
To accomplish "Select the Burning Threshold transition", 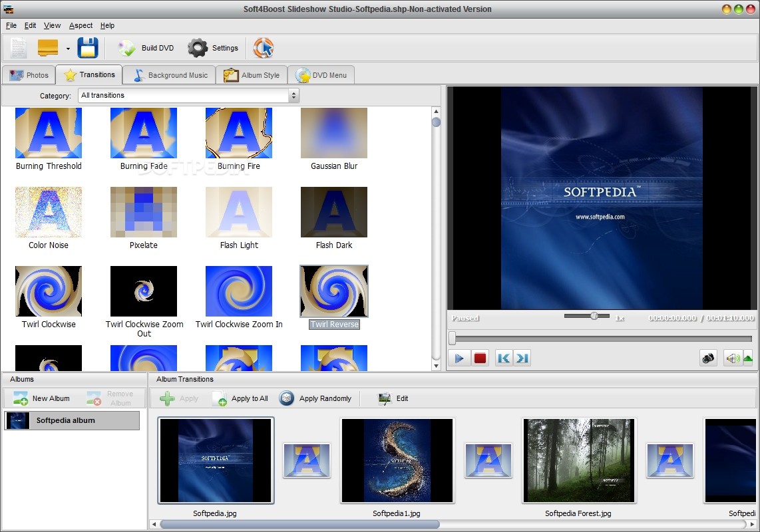I will click(49, 139).
